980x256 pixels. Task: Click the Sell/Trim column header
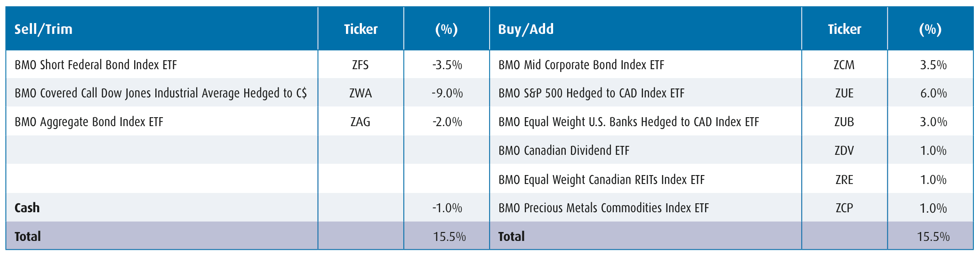pos(43,29)
